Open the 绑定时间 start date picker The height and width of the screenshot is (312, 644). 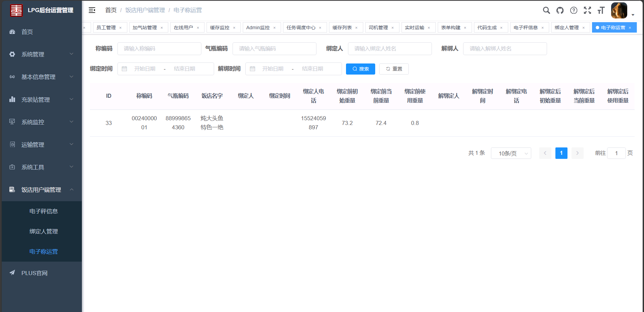pos(145,69)
